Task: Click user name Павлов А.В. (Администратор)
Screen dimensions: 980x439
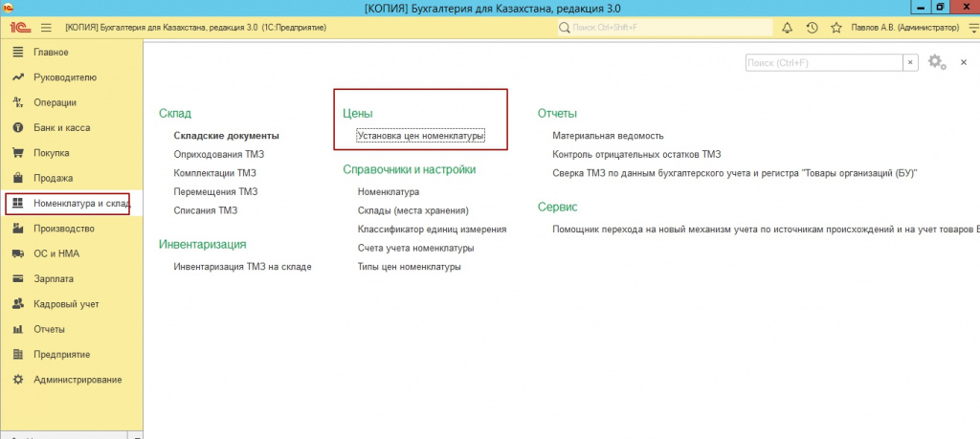Action: 905,28
